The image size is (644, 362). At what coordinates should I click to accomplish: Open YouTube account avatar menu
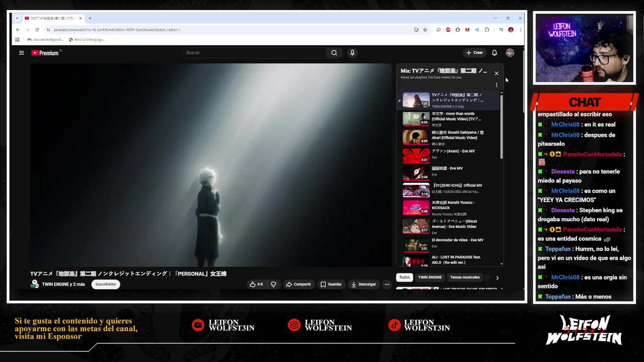510,53
